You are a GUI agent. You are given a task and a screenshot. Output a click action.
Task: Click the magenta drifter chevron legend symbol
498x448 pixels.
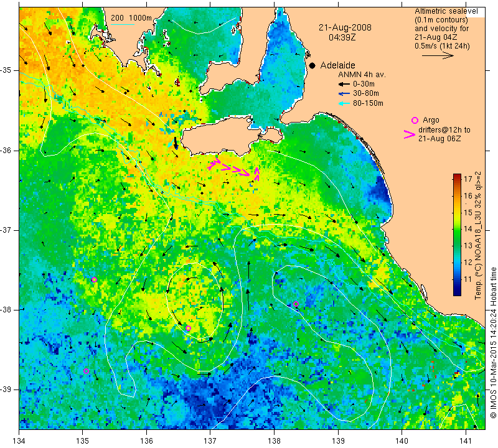(409, 134)
